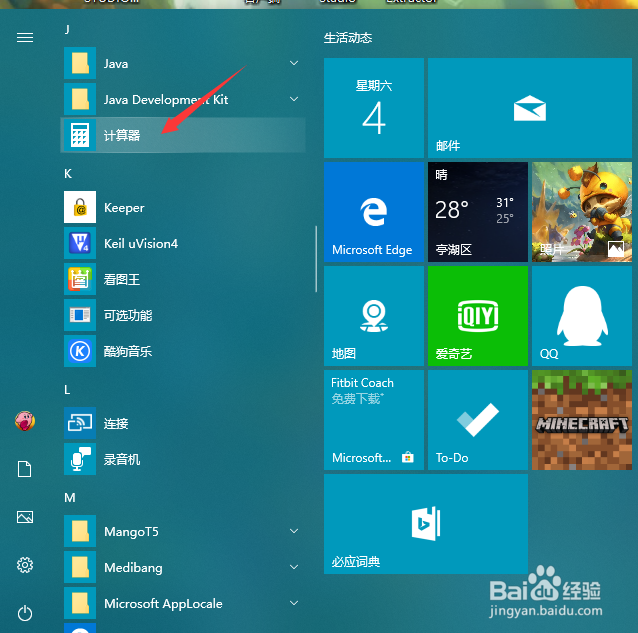This screenshot has height=633, width=638.
Task: Click the letter M section header
Action: [x=70, y=498]
